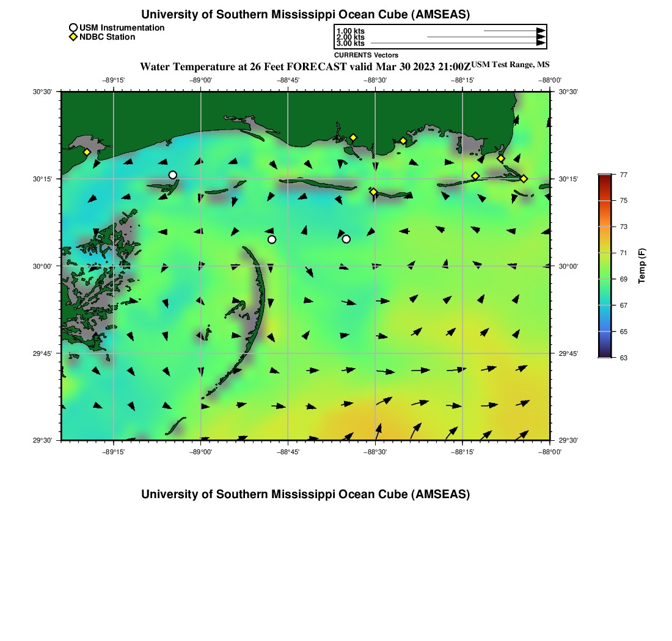The width and height of the screenshot is (672, 641).
Task: Select the easternmost NDBC diamond station marker
Action: 524,179
